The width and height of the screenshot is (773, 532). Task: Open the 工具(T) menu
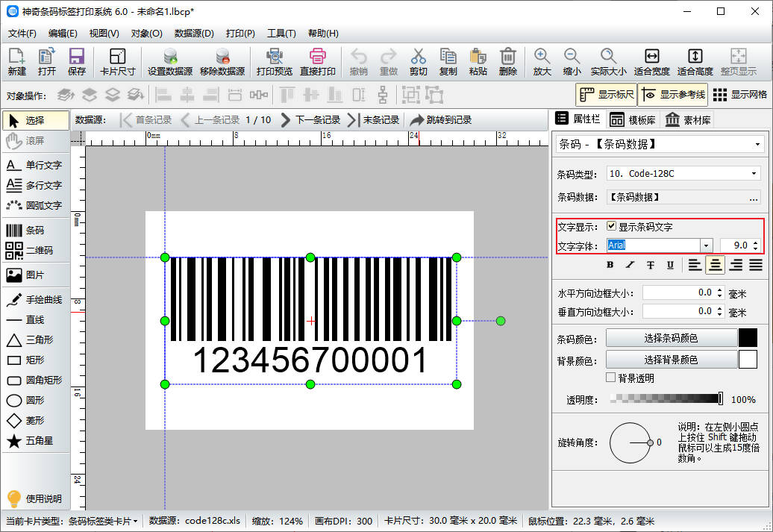pyautogui.click(x=281, y=34)
